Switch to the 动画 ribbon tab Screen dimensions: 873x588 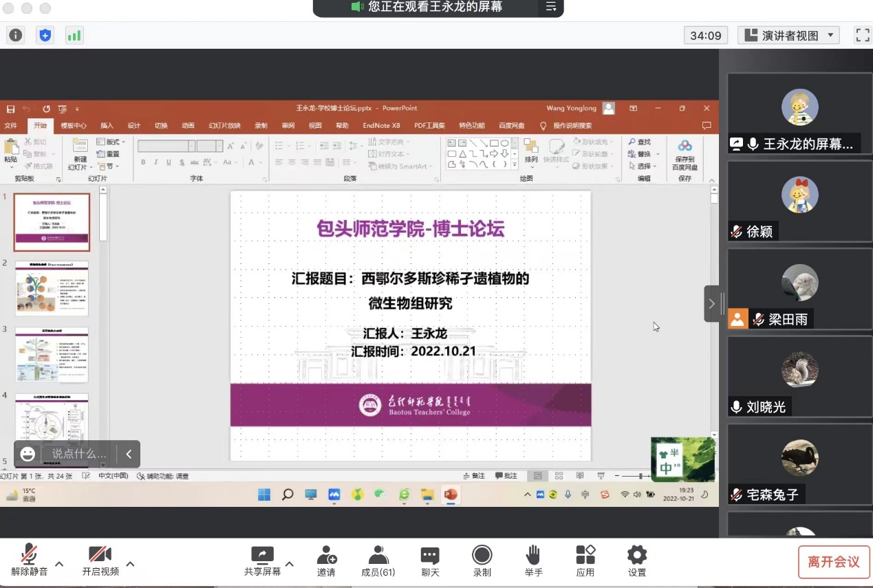tap(188, 126)
